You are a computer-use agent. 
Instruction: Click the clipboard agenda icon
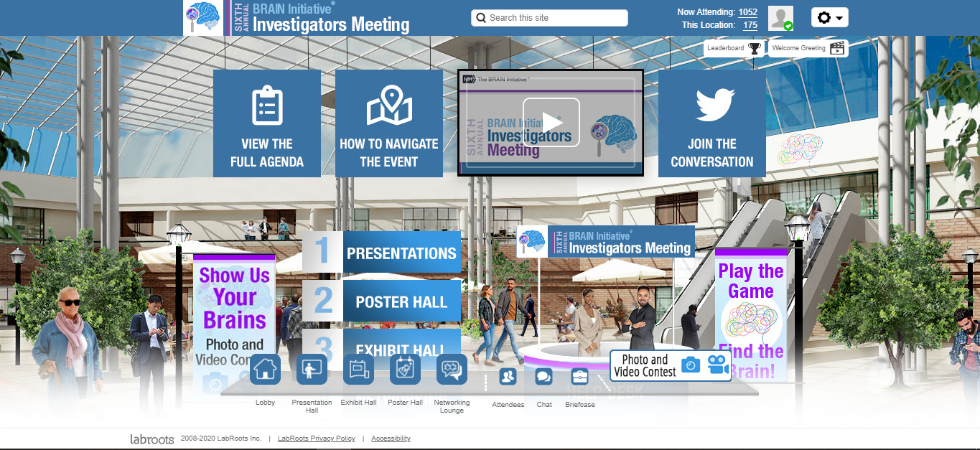point(267,106)
